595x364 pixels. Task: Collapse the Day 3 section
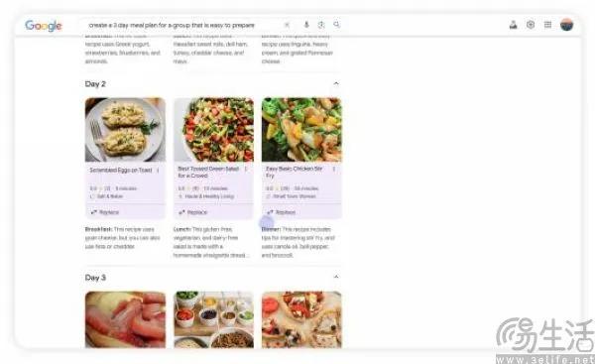(336, 277)
